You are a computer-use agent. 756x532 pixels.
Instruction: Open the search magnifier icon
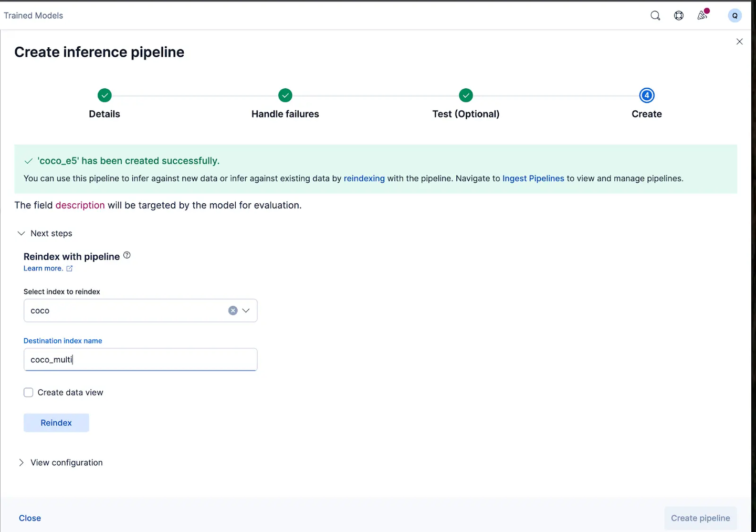[655, 16]
